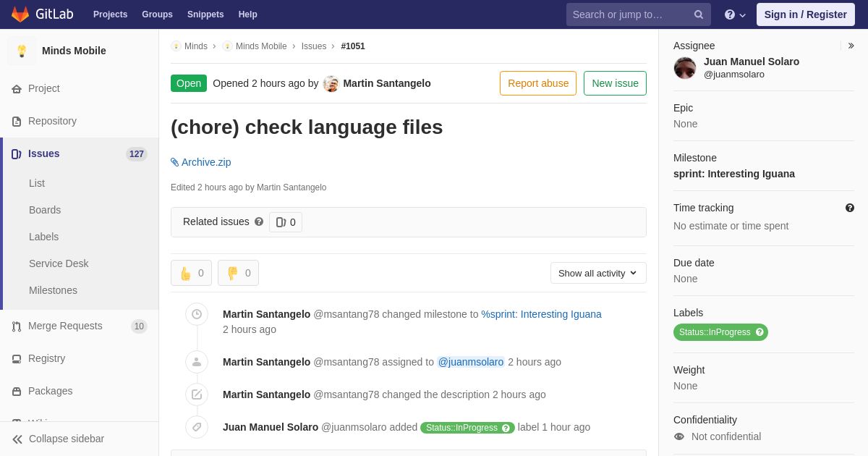Click the search magnifier icon
The image size is (868, 456).
click(699, 14)
